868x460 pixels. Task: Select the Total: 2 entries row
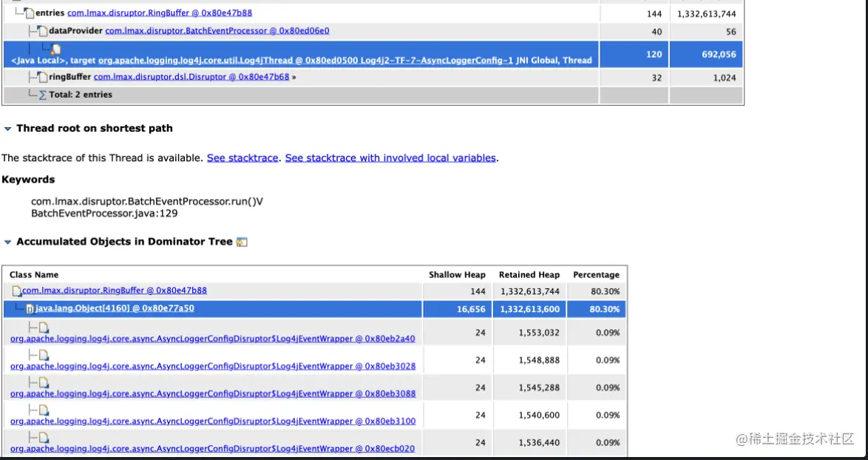[373, 95]
